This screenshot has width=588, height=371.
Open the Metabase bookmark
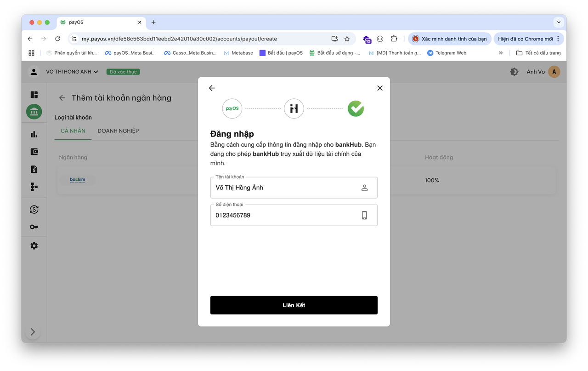click(x=238, y=53)
